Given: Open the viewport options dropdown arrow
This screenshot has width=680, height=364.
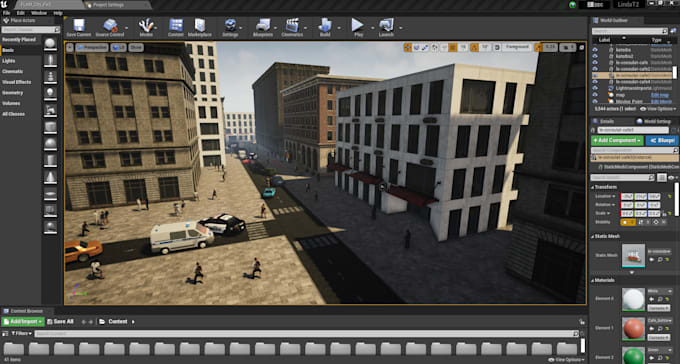Looking at the screenshot, I should 70,47.
